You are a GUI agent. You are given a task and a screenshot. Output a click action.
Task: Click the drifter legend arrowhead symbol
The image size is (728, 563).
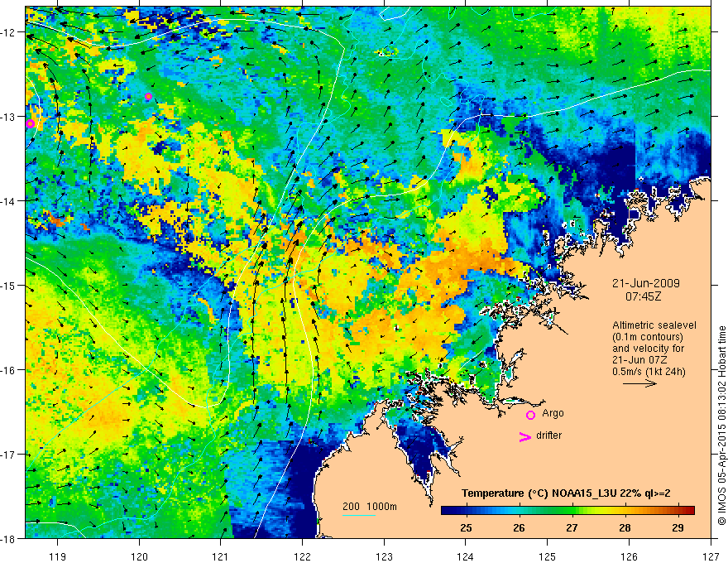pos(525,436)
